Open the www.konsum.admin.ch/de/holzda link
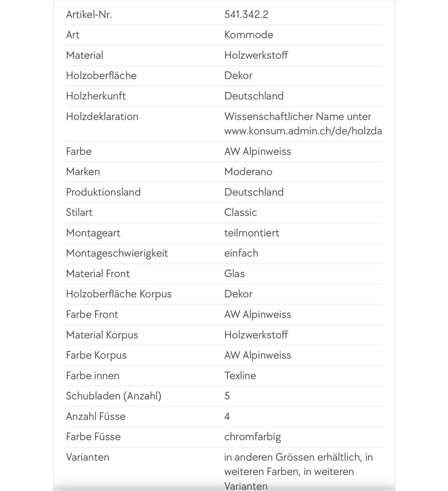Viewport: 448px width, 491px height. click(x=303, y=131)
